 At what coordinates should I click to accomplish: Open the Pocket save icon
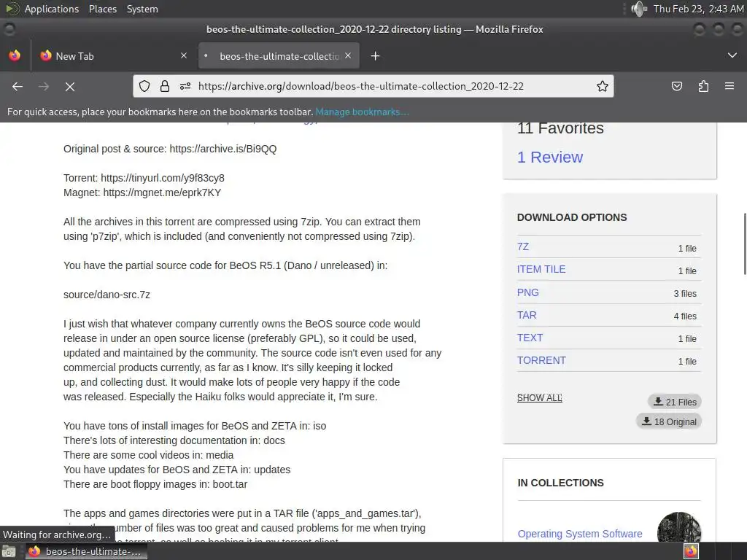676,86
